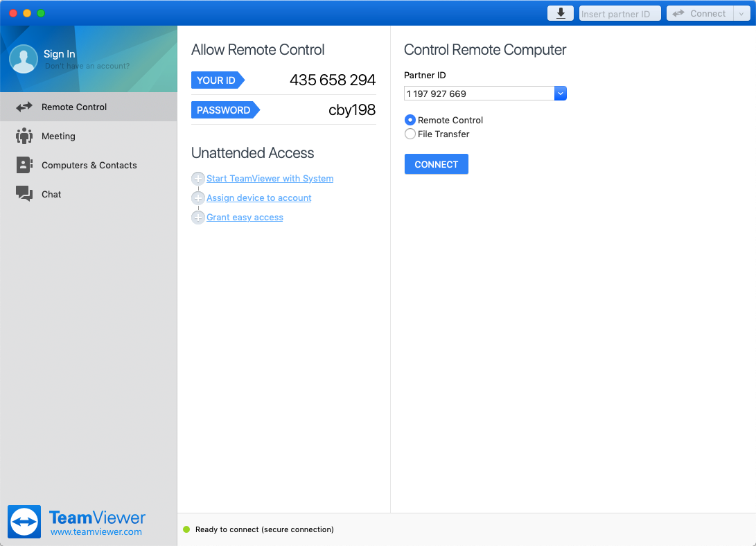Image resolution: width=756 pixels, height=546 pixels.
Task: Click the plus icon beside Grant easy access
Action: tap(198, 217)
